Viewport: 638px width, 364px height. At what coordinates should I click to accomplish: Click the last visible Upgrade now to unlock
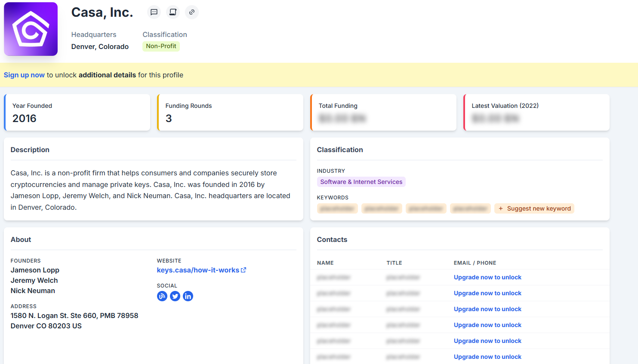pyautogui.click(x=487, y=357)
